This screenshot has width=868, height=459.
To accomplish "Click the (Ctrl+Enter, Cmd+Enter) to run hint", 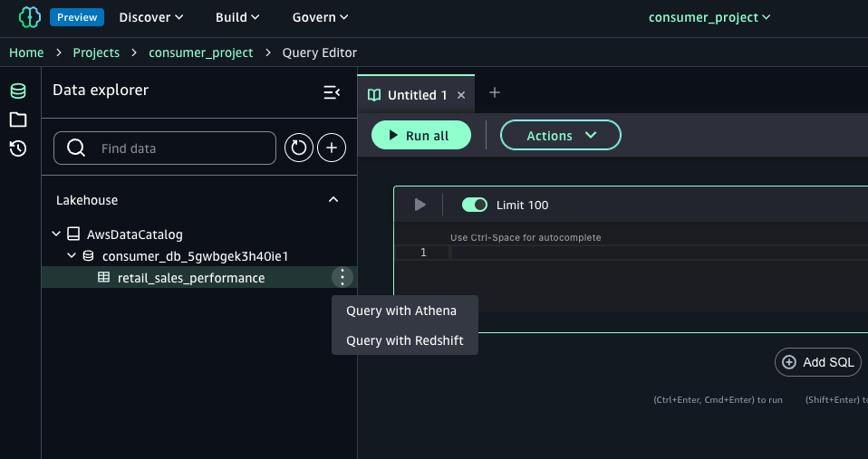I will pyautogui.click(x=718, y=399).
